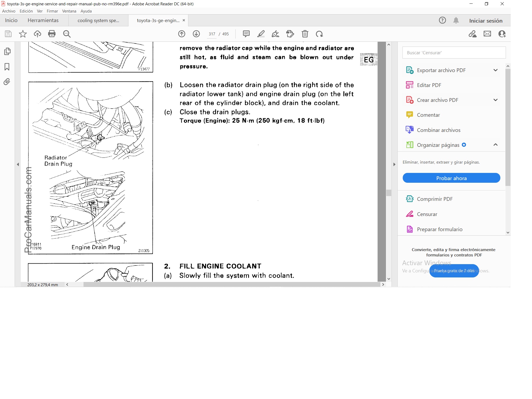Click the delete trash icon

coord(305,34)
